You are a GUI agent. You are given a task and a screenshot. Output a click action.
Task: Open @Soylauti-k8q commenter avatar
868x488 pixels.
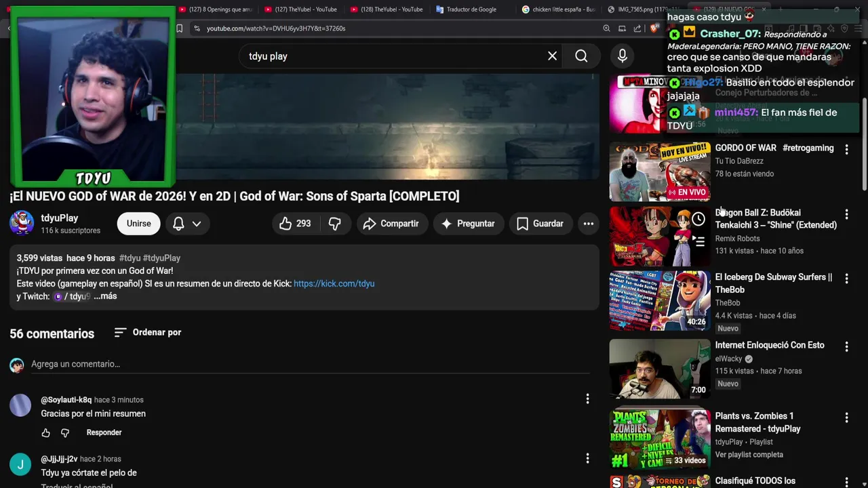(20, 405)
